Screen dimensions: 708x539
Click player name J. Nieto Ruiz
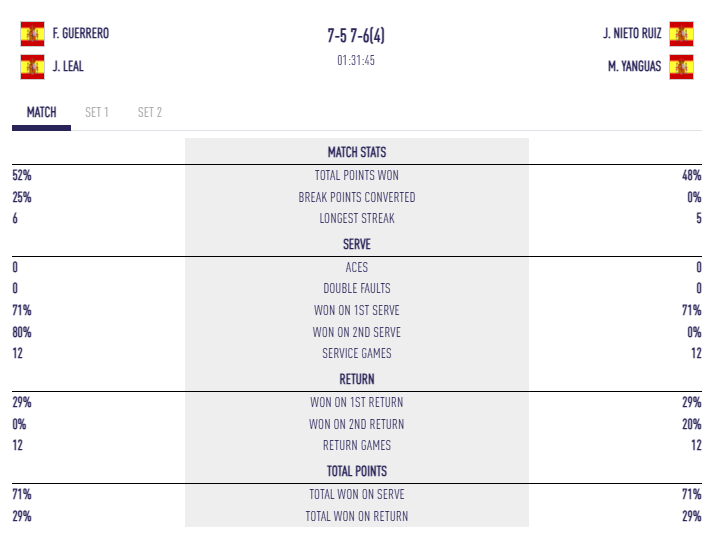632,34
